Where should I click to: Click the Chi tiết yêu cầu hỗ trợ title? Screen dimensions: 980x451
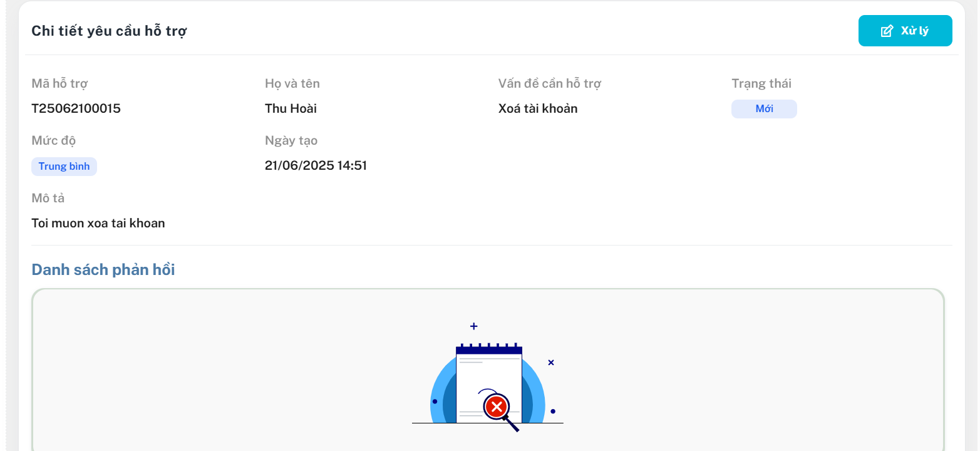(109, 31)
